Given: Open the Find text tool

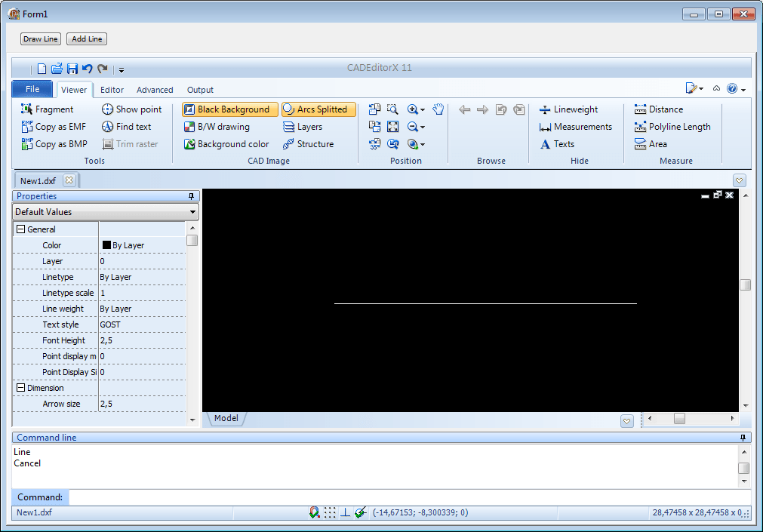Looking at the screenshot, I should 127,127.
